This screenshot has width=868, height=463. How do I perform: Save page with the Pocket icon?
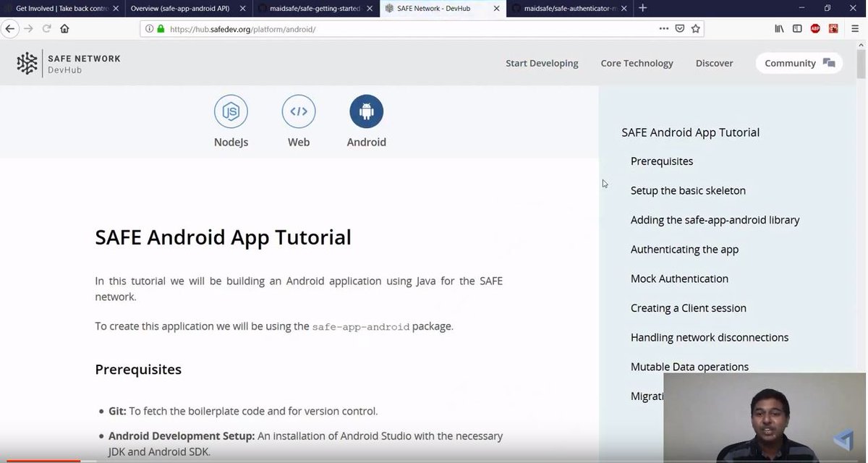(x=680, y=28)
